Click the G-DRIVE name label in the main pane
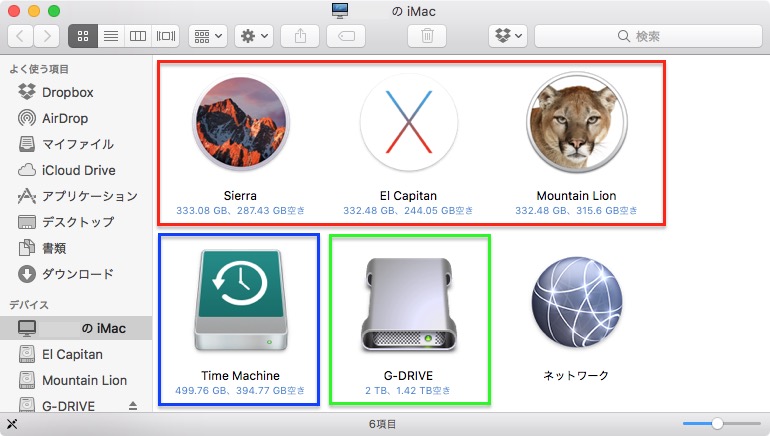770x436 pixels. pyautogui.click(x=408, y=376)
